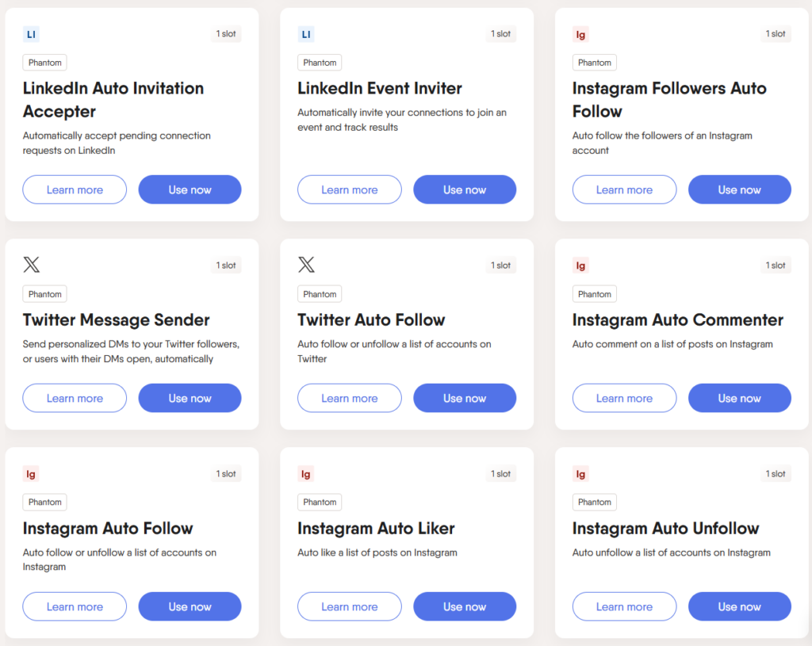The height and width of the screenshot is (646, 812).
Task: Use the LinkedIn Auto Invitation Accepter now
Action: pyautogui.click(x=190, y=189)
